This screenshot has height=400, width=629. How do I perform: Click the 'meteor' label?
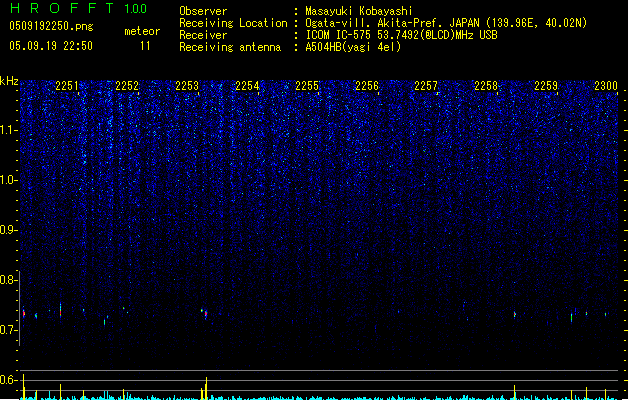[x=142, y=31]
